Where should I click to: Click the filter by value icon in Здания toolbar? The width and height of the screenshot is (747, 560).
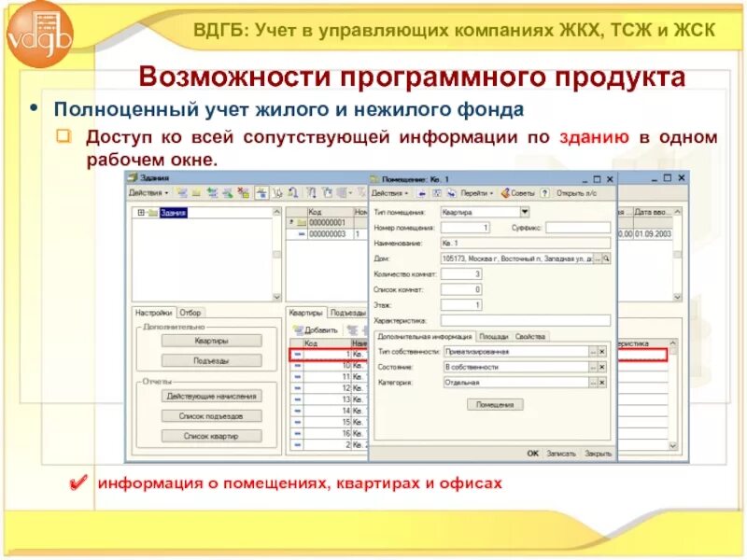pos(327,193)
